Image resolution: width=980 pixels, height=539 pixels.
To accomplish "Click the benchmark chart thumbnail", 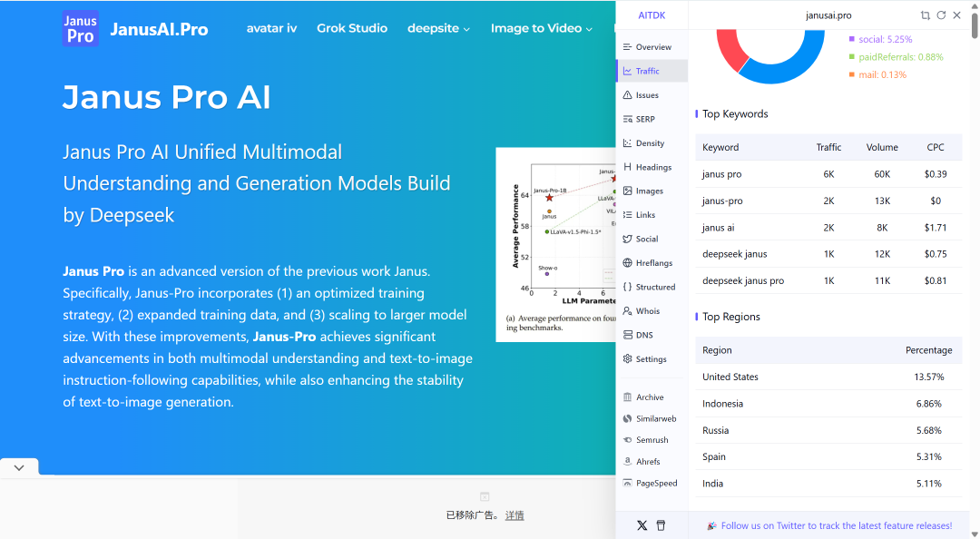I will 555,244.
